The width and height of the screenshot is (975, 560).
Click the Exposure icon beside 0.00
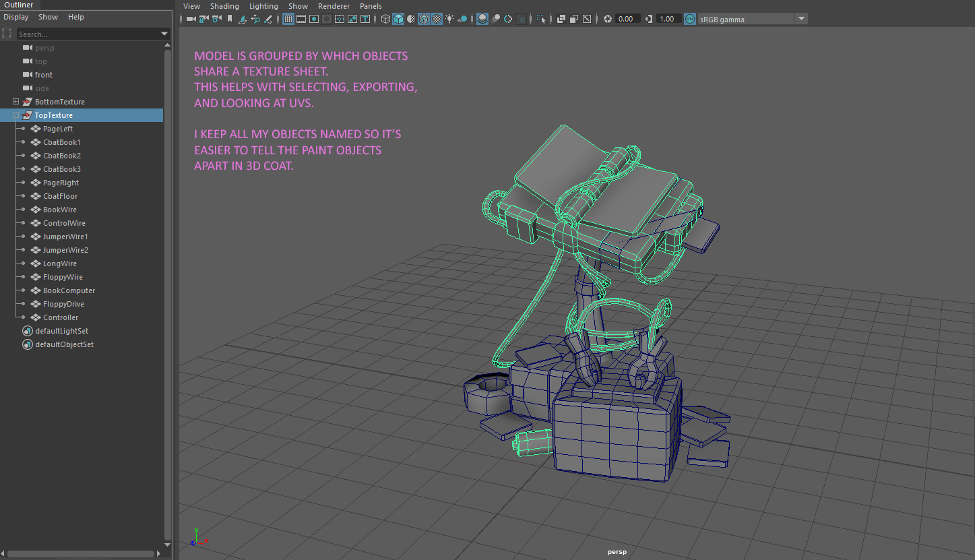point(607,19)
